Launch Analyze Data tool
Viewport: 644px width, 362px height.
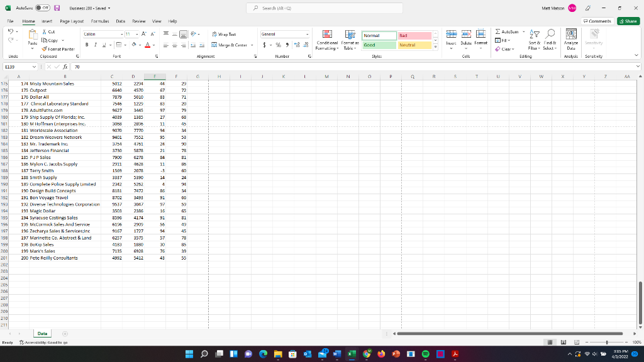(570, 39)
